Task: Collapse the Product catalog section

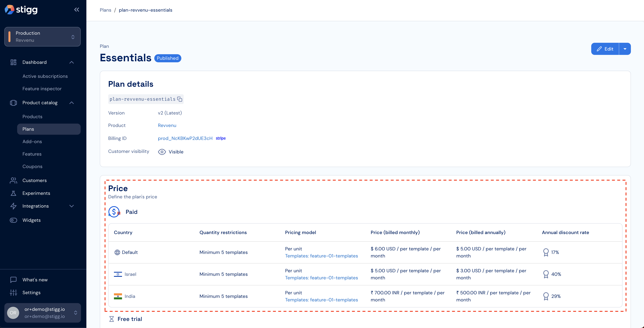Action: pos(71,103)
